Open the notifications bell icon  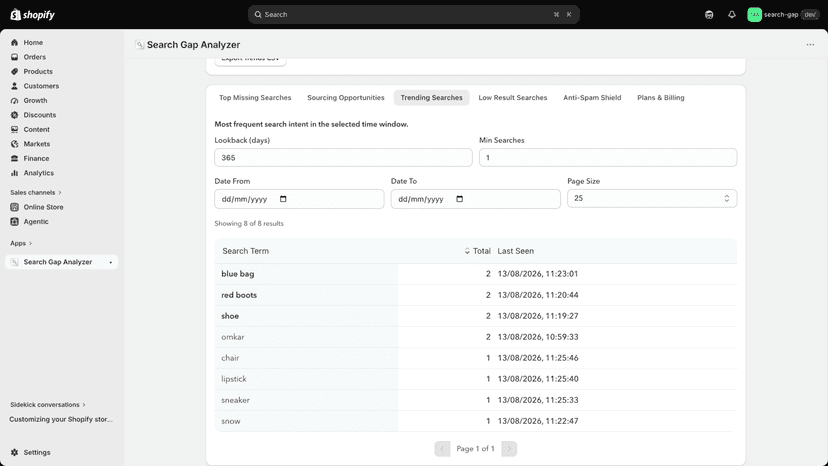[x=731, y=15]
